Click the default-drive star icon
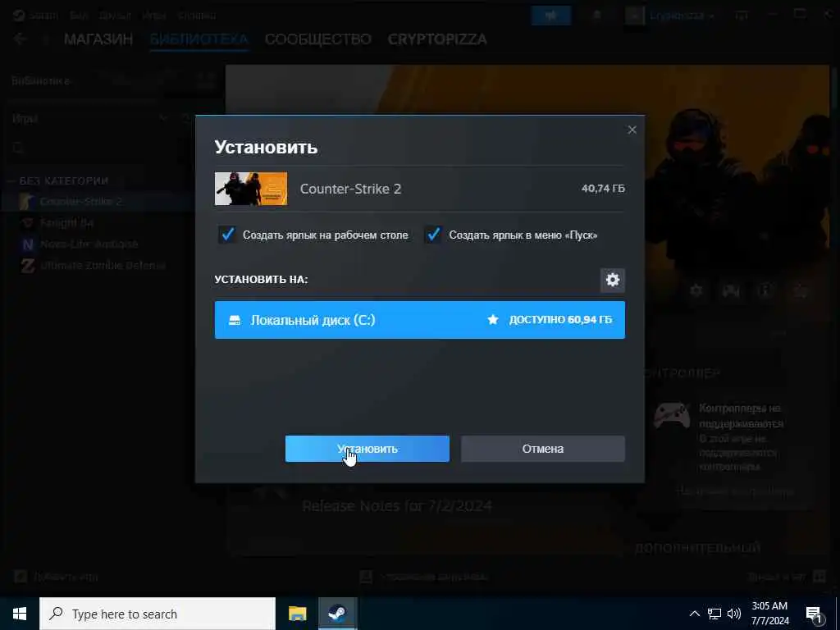 pos(493,320)
